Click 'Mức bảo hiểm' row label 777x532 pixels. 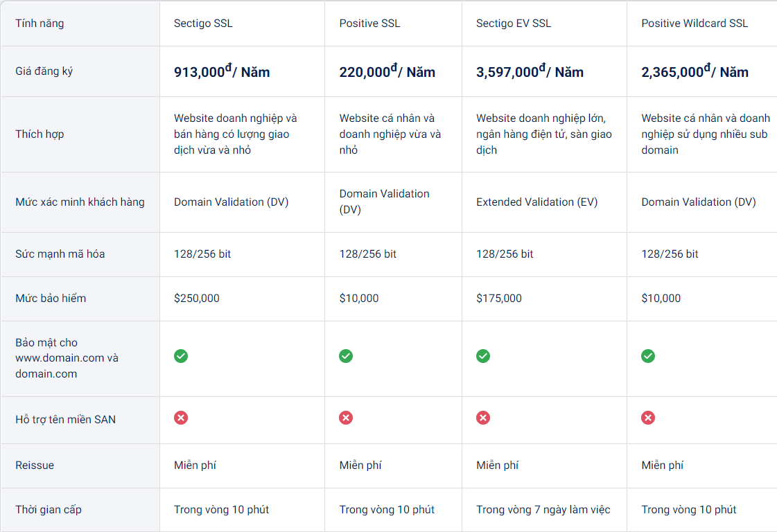tap(51, 298)
